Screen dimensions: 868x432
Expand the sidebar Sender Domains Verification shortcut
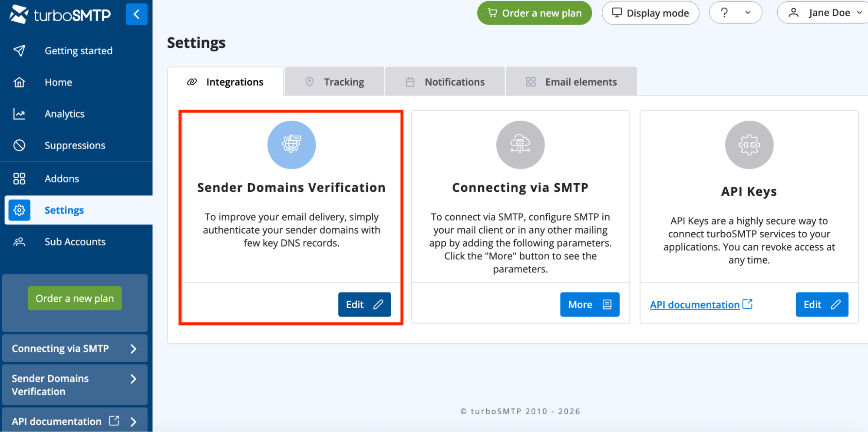point(75,385)
